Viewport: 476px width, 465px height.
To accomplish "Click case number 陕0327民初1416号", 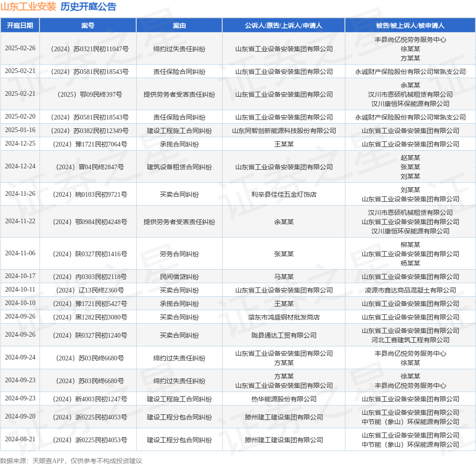I will 90,254.
